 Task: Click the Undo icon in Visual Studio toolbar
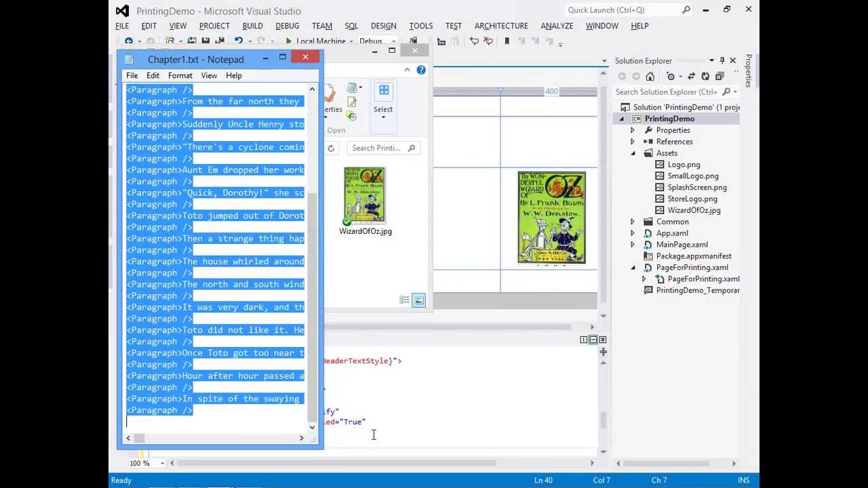pyautogui.click(x=238, y=41)
